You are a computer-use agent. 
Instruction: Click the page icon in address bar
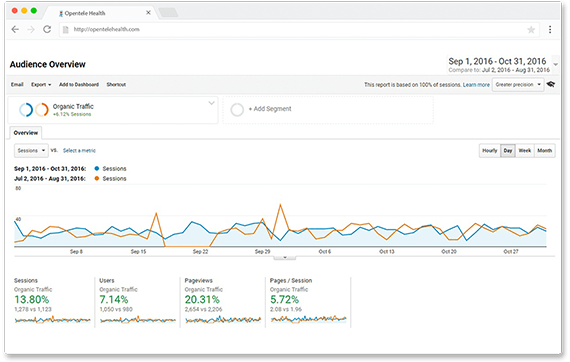tap(65, 29)
